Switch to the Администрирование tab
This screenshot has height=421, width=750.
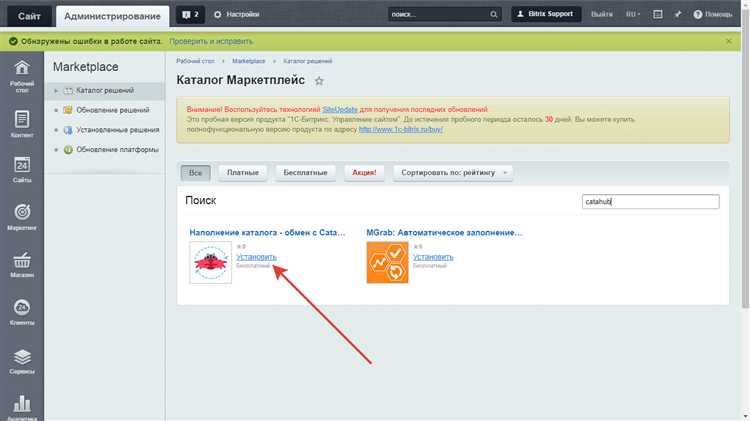112,16
